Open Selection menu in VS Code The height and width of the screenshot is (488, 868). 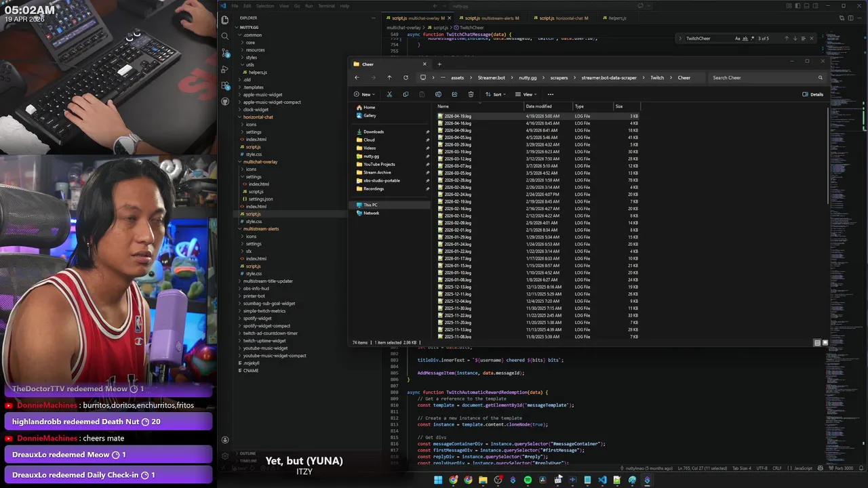tap(265, 6)
